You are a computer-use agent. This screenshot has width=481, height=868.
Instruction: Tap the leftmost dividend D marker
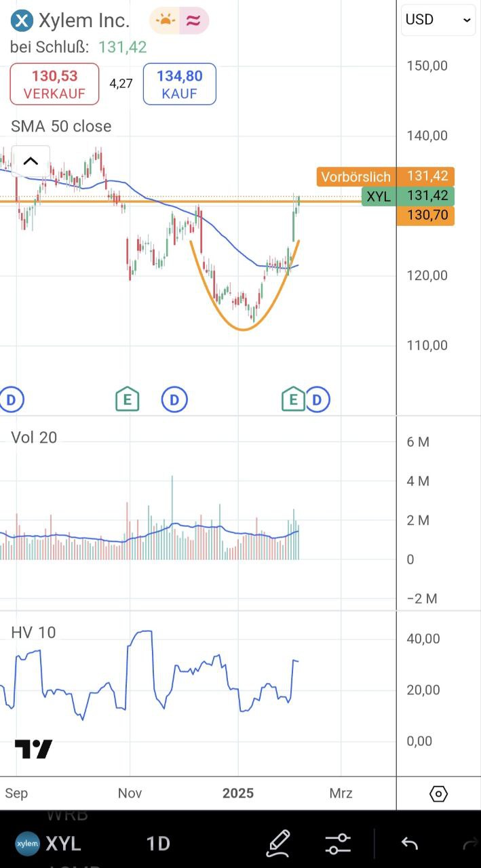12,399
